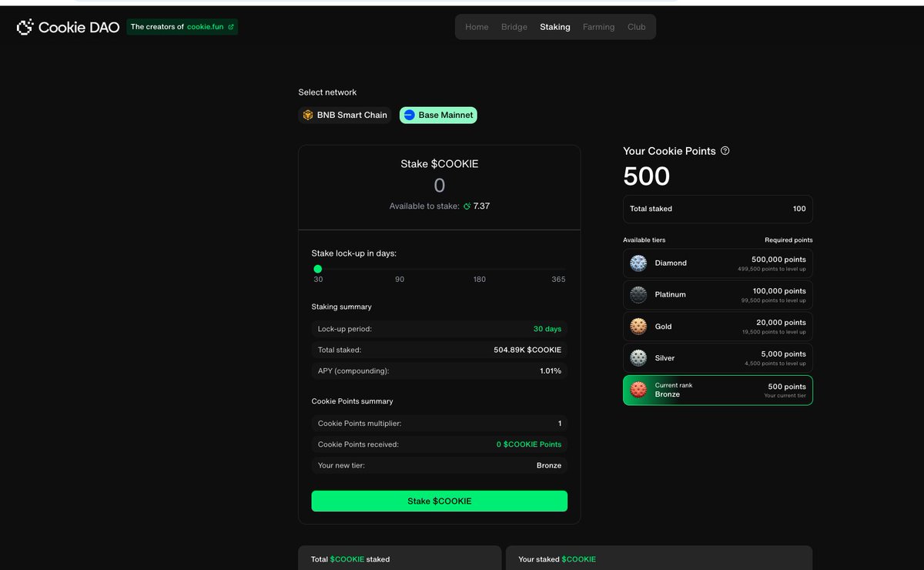Click the Total staked value '100'

tap(799, 209)
